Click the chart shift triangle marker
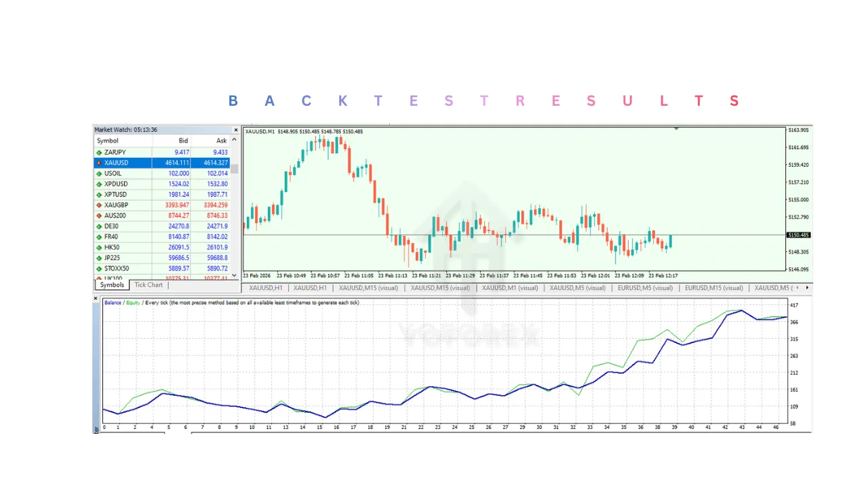Screen dimensions: 868x488 [676, 128]
